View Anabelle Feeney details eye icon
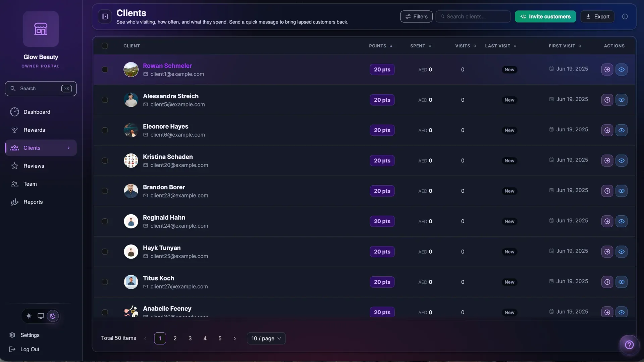This screenshot has width=644, height=362. point(621,312)
